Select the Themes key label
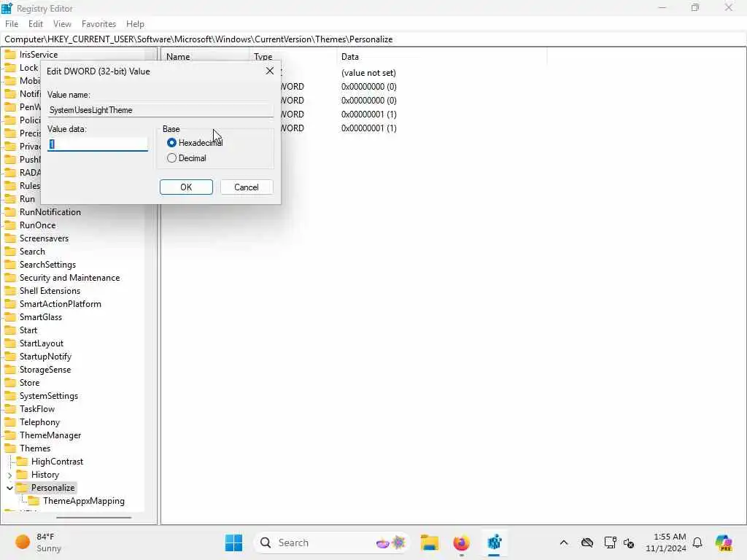This screenshot has width=747, height=560. point(35,448)
